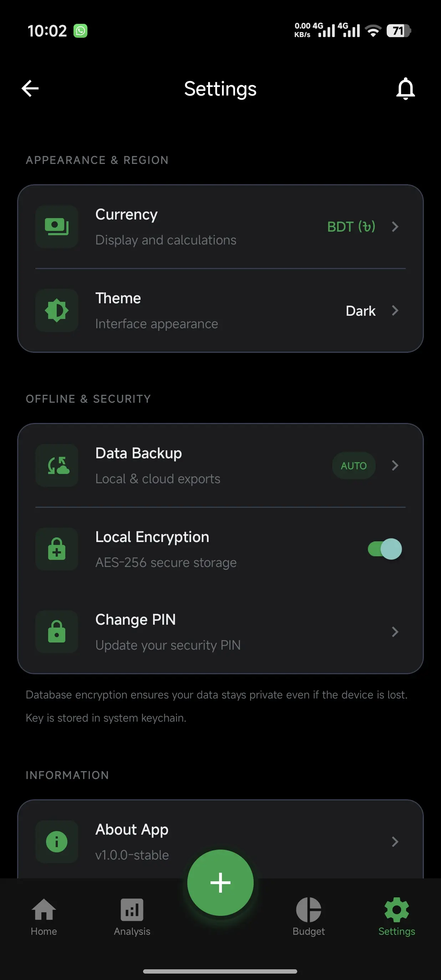Screen dimensions: 441x980
Task: Tap the About App info icon
Action: tap(57, 841)
